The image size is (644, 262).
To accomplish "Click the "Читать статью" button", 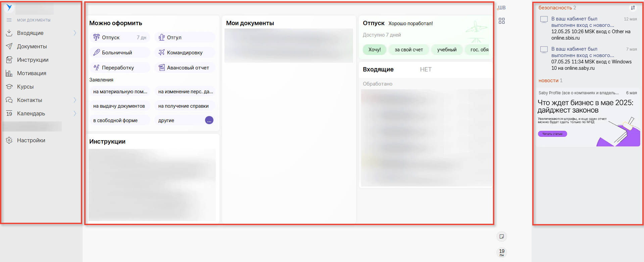I will tap(552, 134).
